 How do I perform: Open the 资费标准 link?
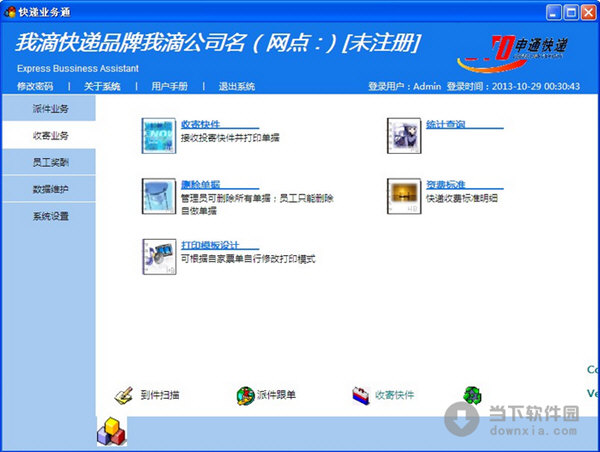(446, 184)
